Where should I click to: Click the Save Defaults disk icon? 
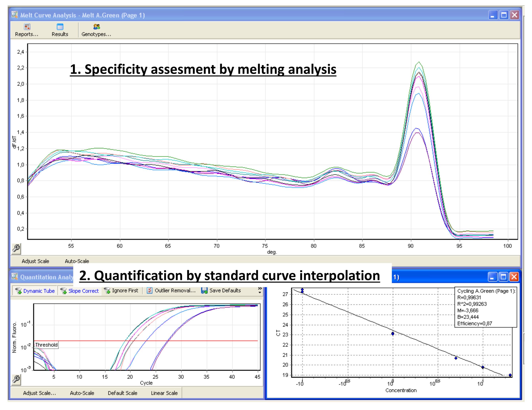(x=204, y=290)
